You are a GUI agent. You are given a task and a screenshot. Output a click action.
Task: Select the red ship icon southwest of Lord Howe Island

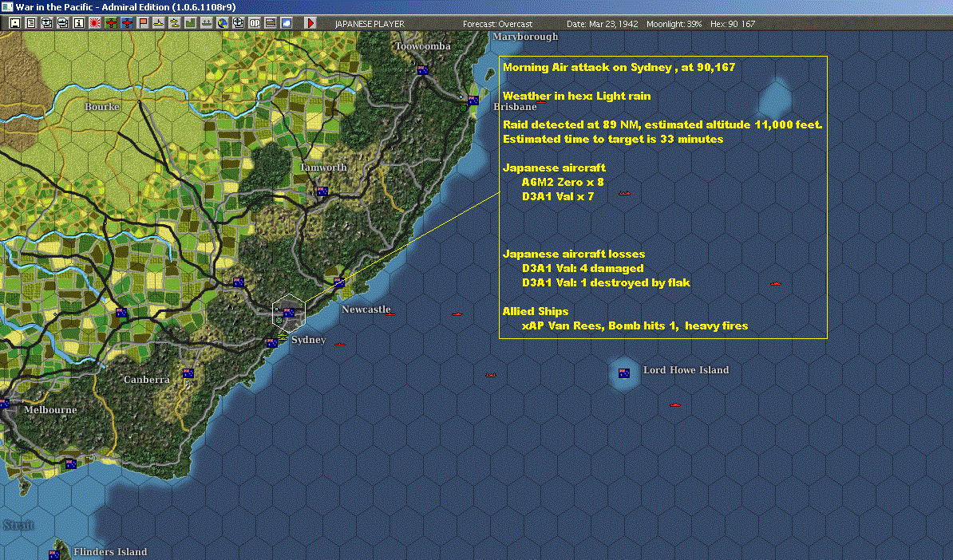[491, 375]
